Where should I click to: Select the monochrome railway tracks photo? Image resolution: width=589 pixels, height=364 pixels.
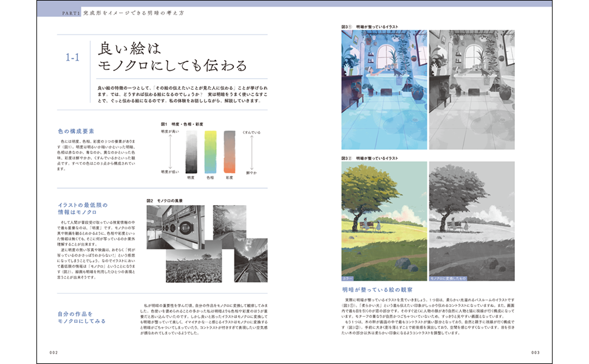coord(251,260)
